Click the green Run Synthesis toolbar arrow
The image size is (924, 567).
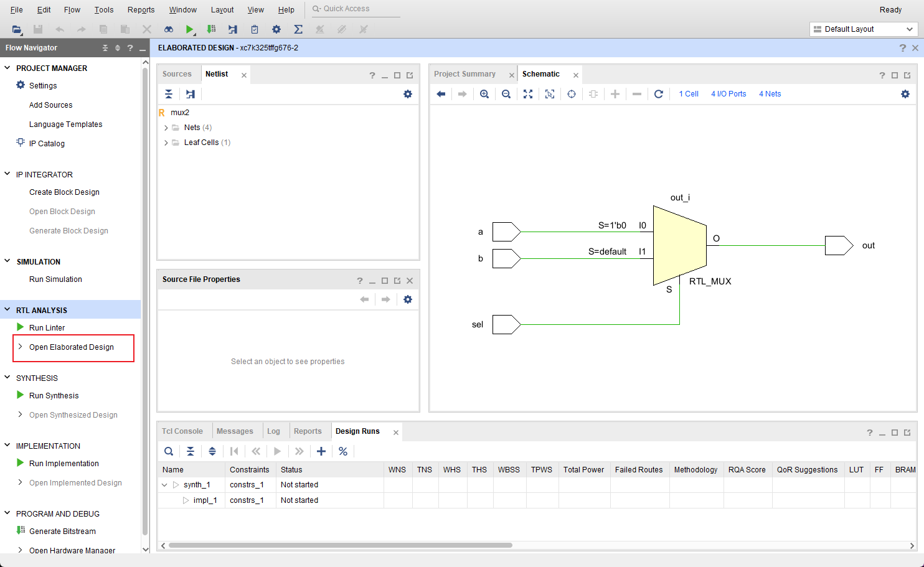[x=189, y=29]
